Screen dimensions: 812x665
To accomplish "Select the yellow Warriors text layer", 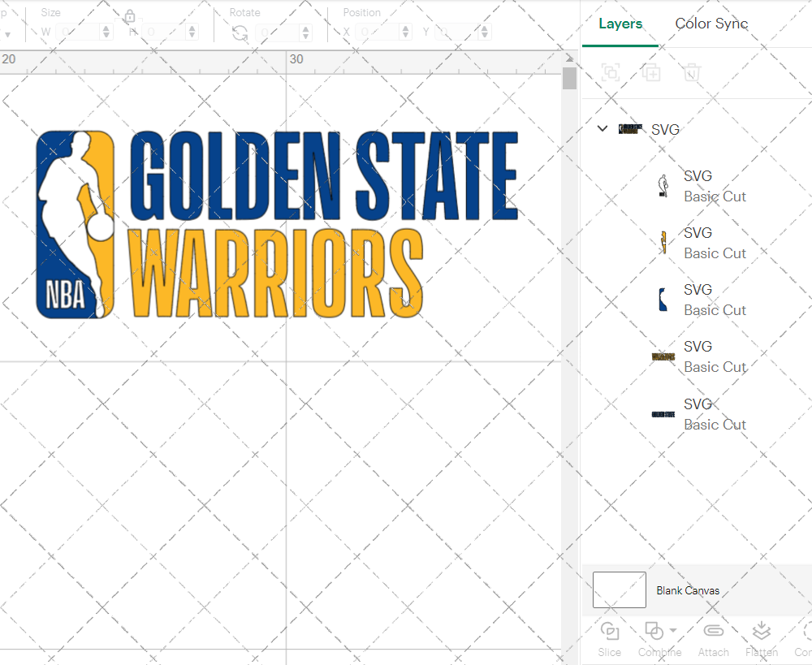I will 663,356.
